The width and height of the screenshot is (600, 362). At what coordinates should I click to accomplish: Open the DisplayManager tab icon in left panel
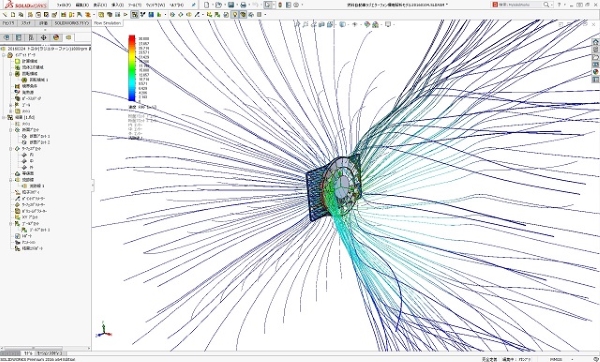click(x=56, y=37)
